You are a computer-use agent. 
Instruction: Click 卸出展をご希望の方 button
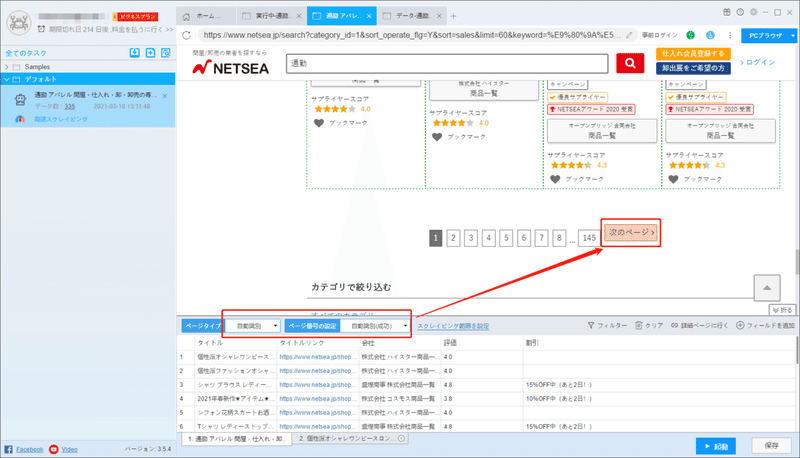693,68
